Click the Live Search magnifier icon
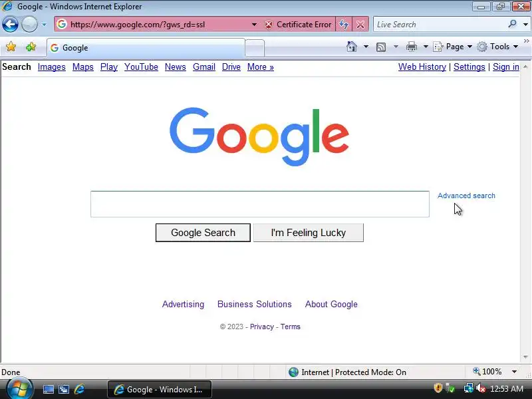The width and height of the screenshot is (532, 399). coord(512,24)
